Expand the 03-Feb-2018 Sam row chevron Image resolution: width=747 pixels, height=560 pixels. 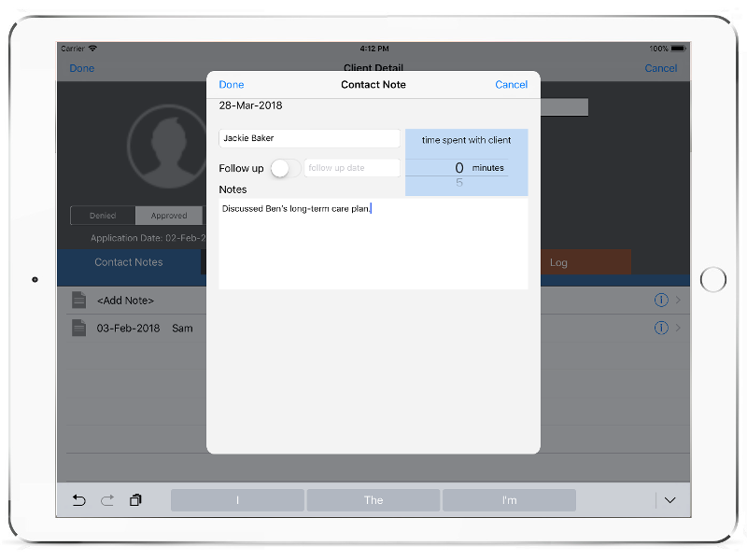coord(678,328)
